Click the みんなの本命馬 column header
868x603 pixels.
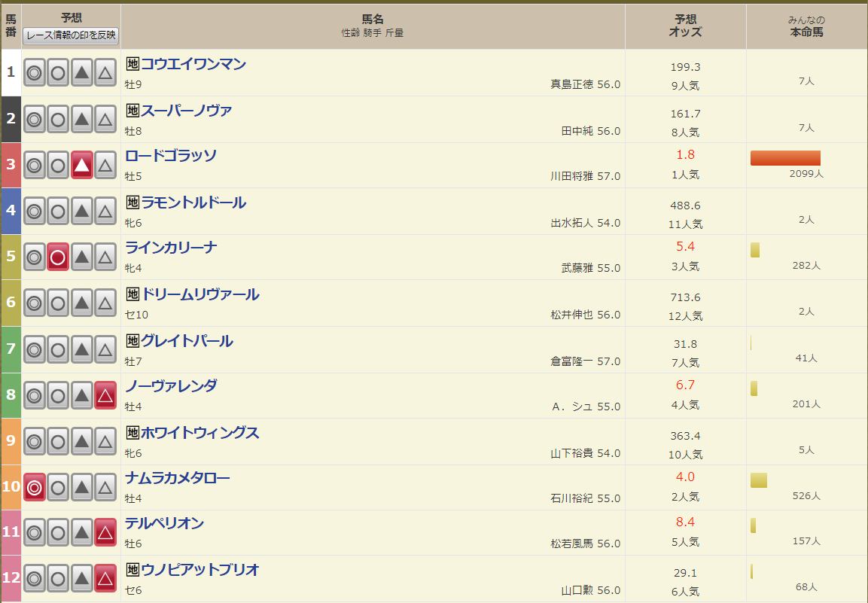[806, 26]
